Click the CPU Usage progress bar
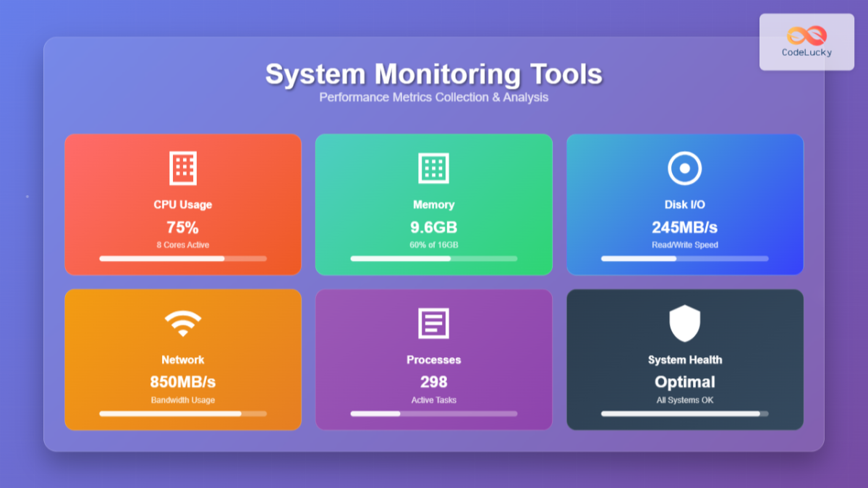This screenshot has height=488, width=868. pos(183,258)
